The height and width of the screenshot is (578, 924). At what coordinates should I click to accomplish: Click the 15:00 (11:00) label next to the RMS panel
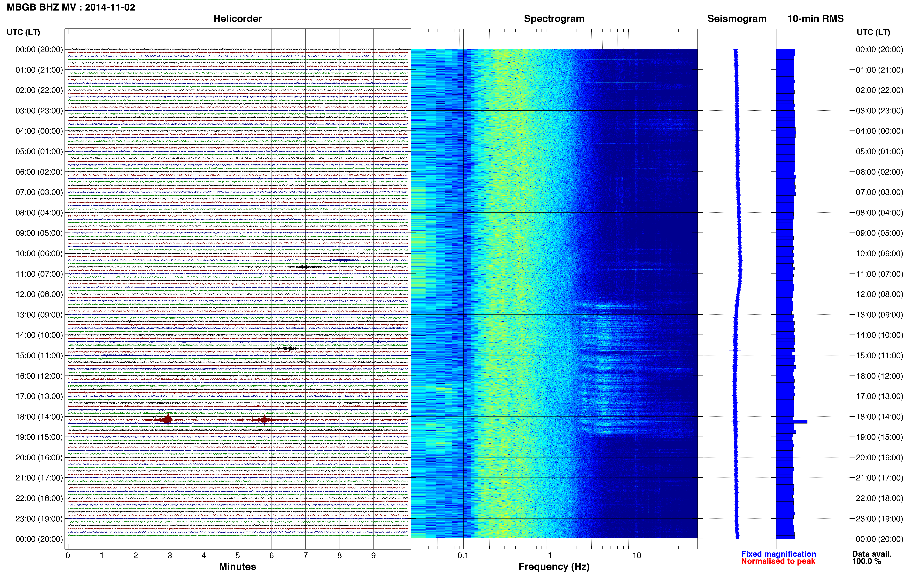(x=880, y=355)
